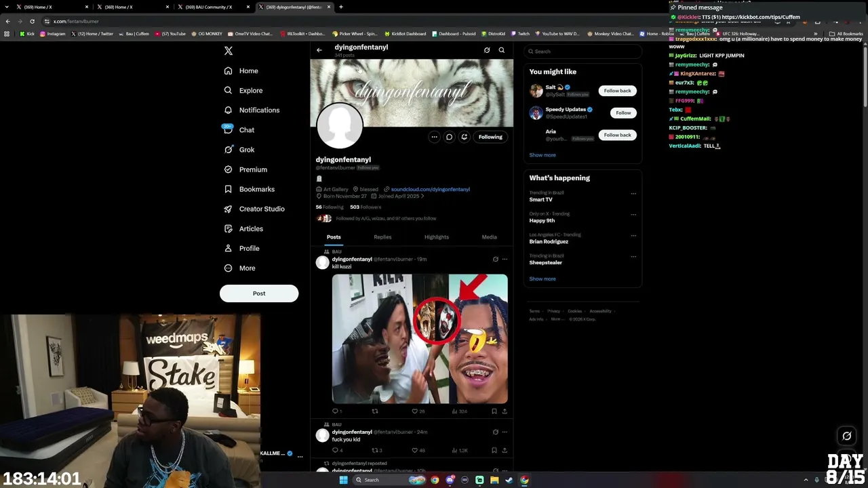Open the Grok icon in the profile header
This screenshot has height=488, width=868.
[x=487, y=50]
